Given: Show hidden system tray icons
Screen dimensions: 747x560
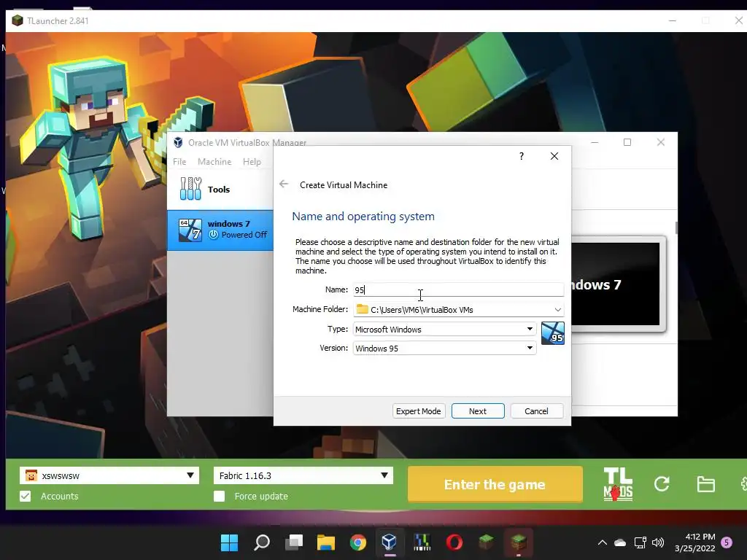Looking at the screenshot, I should click(602, 542).
